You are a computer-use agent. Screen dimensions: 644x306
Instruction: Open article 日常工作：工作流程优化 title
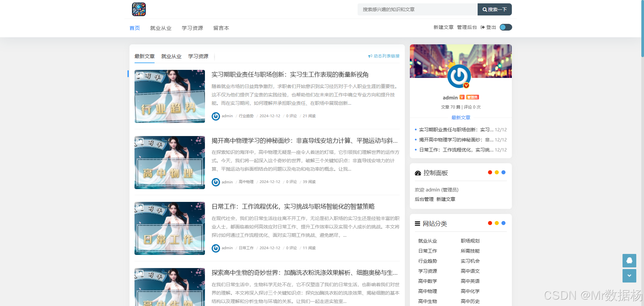pos(293,207)
